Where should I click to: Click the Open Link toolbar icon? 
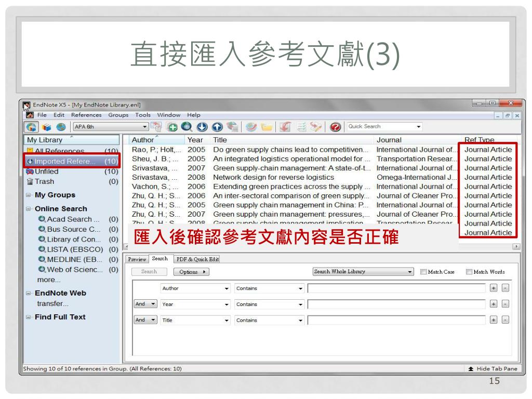click(251, 127)
